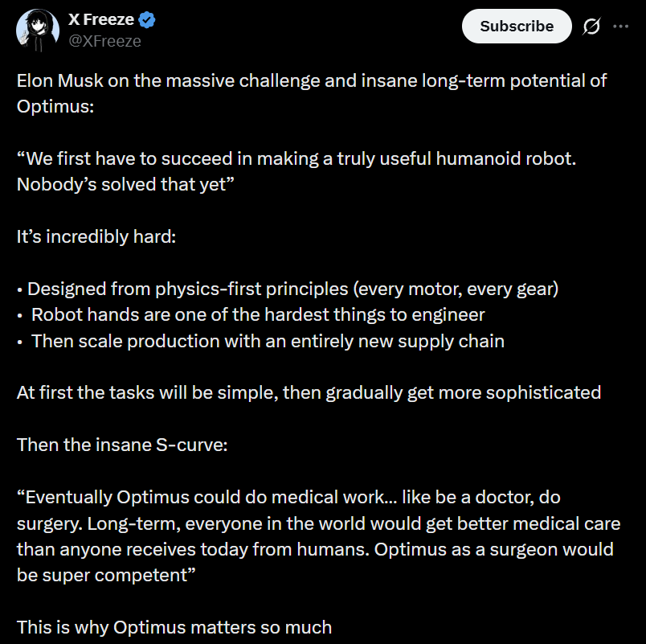Open the three-dot more options menu
Viewport: 646px width, 644px height.
[x=621, y=27]
